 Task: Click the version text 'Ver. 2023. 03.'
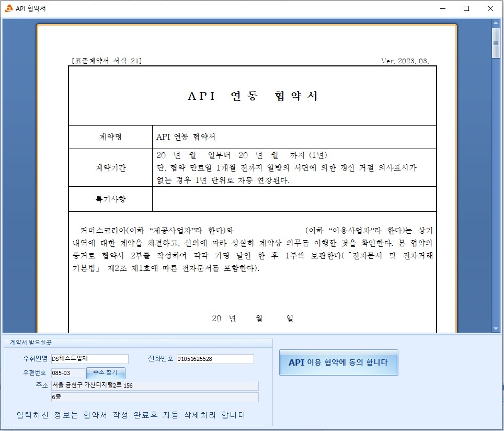[x=405, y=61]
